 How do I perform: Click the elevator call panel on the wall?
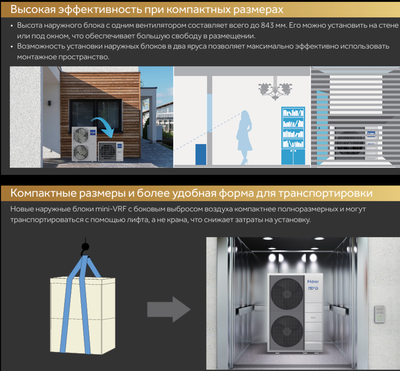(x=380, y=315)
